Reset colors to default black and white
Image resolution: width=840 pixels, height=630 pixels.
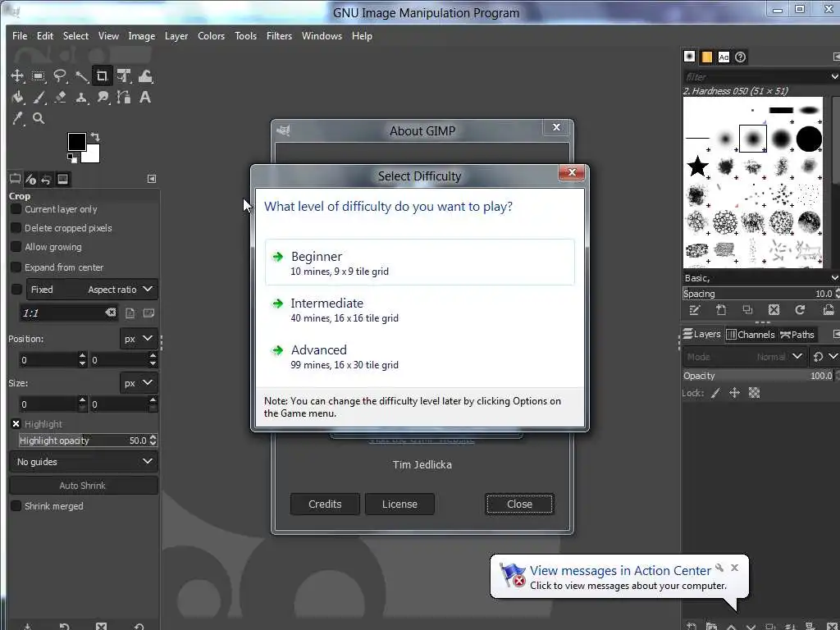(71, 157)
